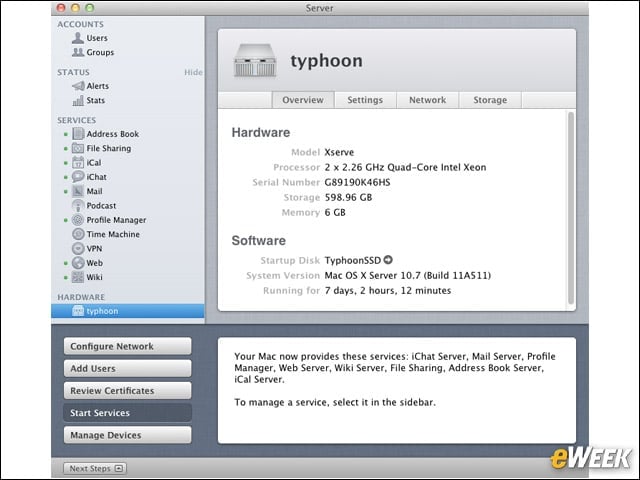Select the Web globe icon
640x480 pixels.
tap(78, 263)
